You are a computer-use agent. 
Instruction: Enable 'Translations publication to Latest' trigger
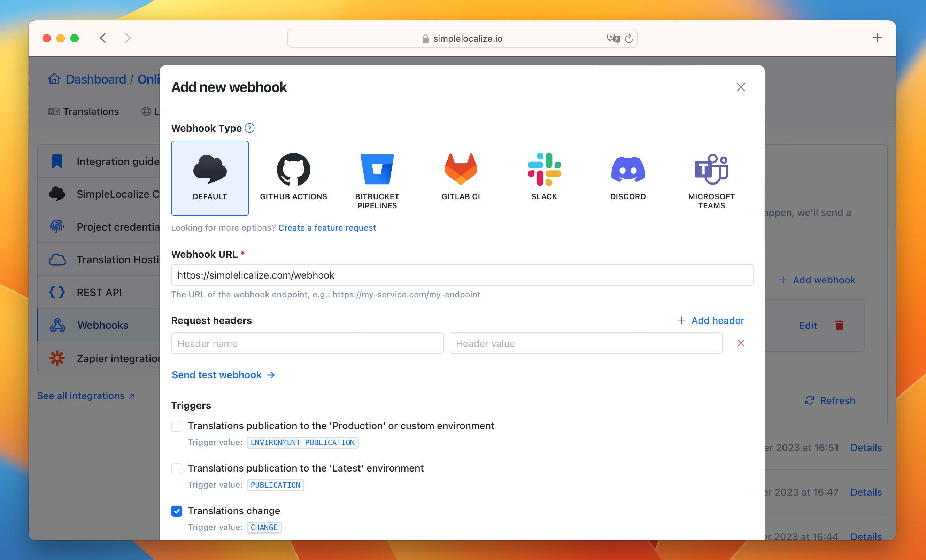(x=177, y=468)
